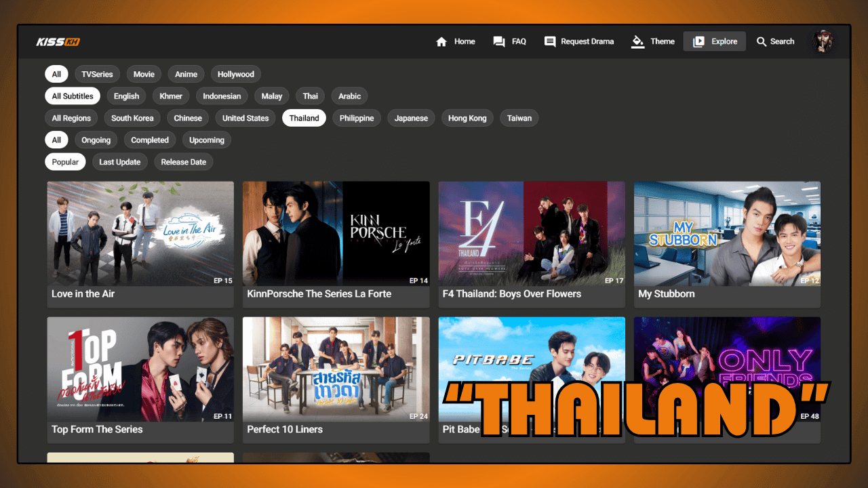The image size is (868, 488).
Task: Open the KinnPorsche La Forte poster
Action: 336,233
